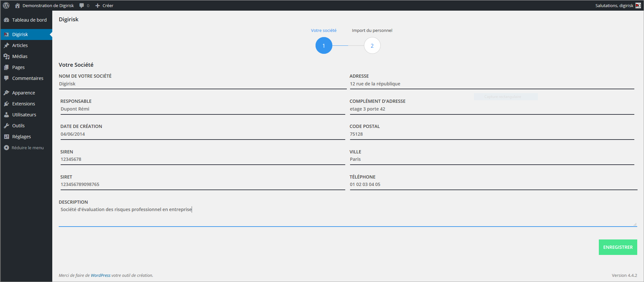Click the plus icon next to Créer
This screenshot has width=644, height=282.
97,5
